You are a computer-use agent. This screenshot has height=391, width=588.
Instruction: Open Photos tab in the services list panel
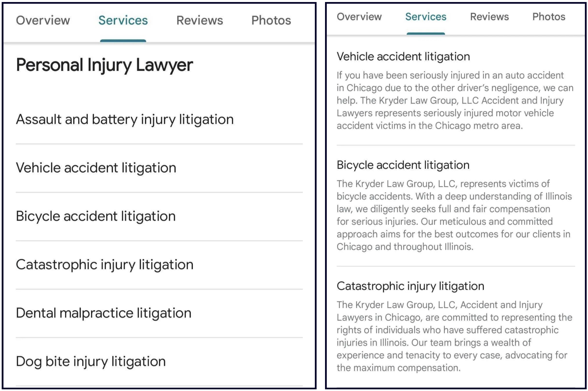tap(271, 21)
